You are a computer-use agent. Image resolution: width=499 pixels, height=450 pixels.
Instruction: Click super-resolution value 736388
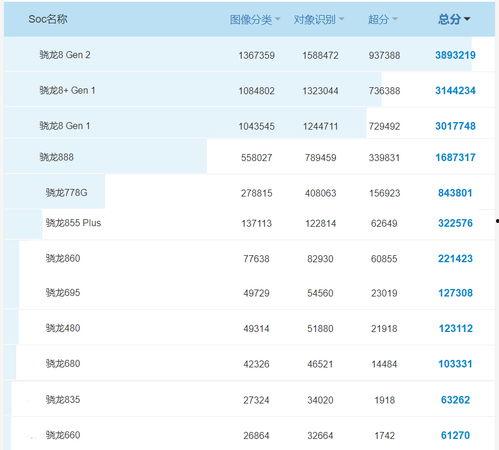[x=384, y=91]
